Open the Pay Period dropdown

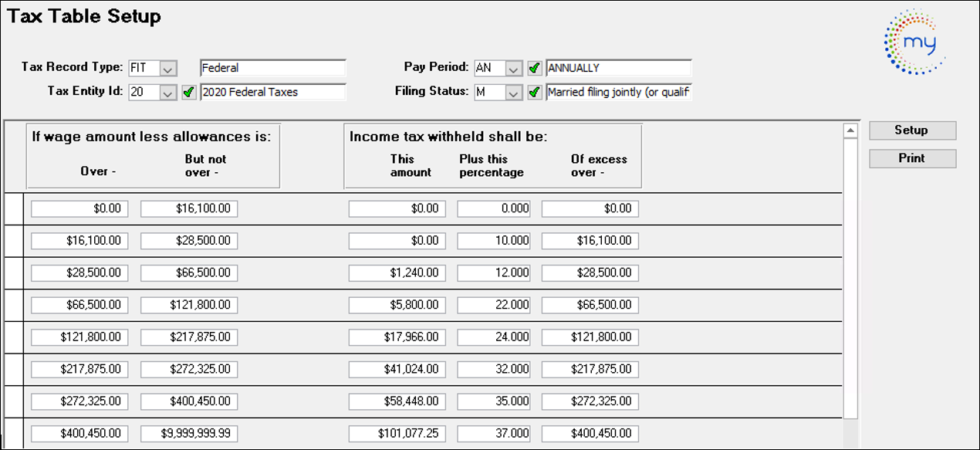515,68
